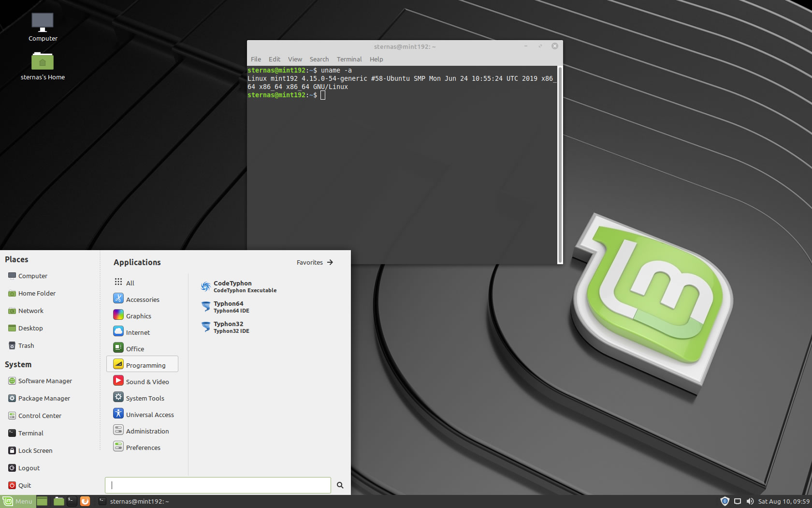The height and width of the screenshot is (508, 812).
Task: Select the Programming category
Action: pos(142,364)
